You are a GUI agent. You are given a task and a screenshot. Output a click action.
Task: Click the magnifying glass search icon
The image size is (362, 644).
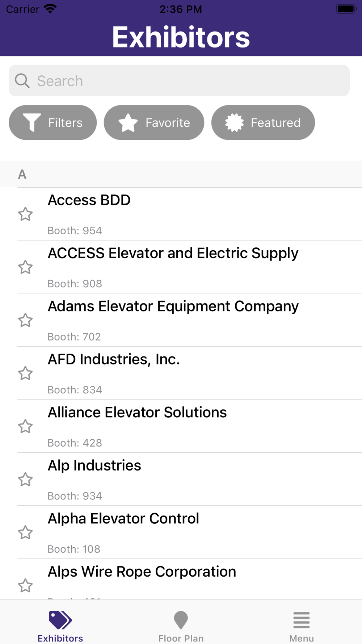[22, 81]
